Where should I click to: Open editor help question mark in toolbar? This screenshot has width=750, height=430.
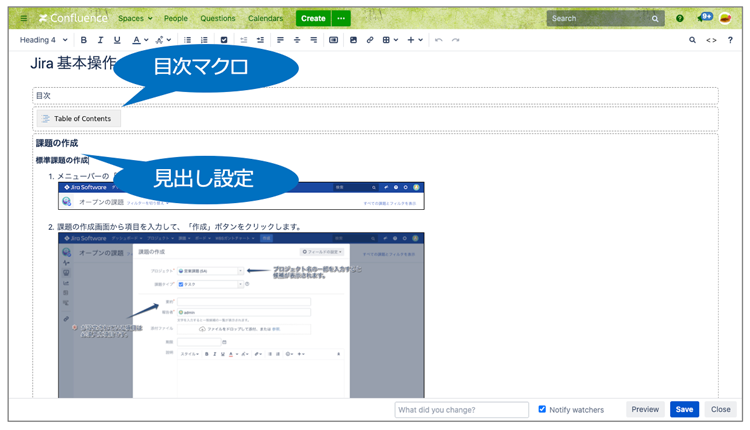pos(730,40)
